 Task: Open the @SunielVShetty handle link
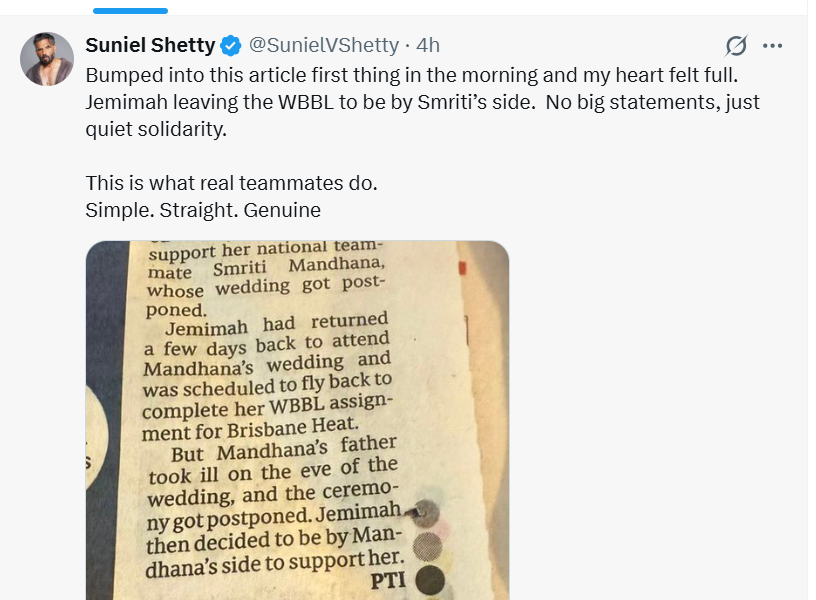[322, 45]
